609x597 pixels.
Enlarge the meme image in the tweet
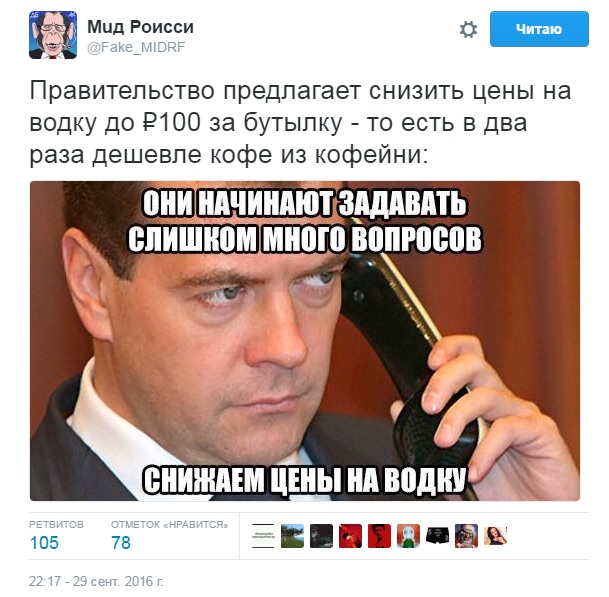[x=305, y=341]
